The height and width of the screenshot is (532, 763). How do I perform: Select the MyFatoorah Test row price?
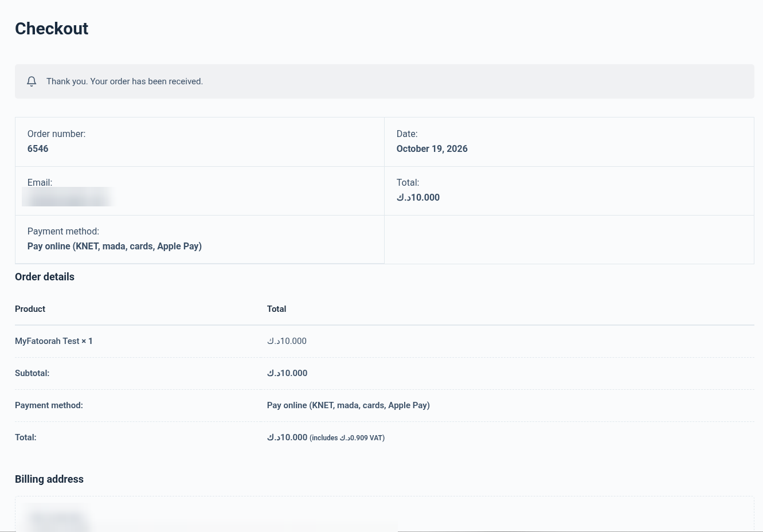coord(287,341)
